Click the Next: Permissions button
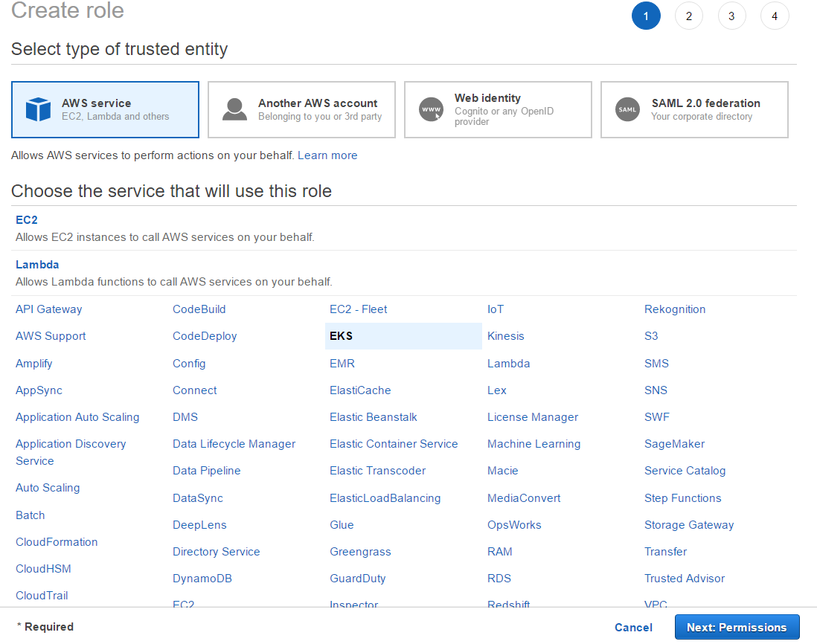The width and height of the screenshot is (817, 644). 737,628
